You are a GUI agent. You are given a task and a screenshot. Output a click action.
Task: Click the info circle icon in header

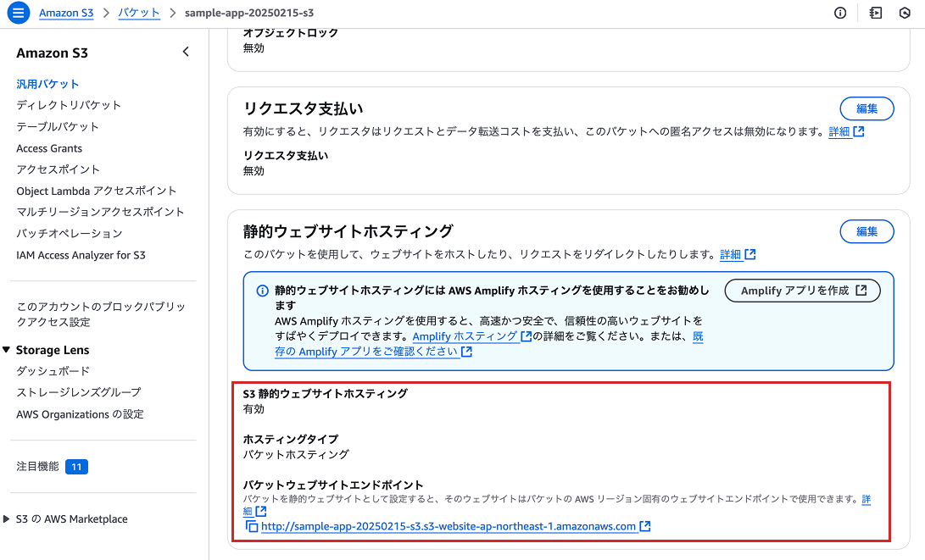[x=840, y=13]
